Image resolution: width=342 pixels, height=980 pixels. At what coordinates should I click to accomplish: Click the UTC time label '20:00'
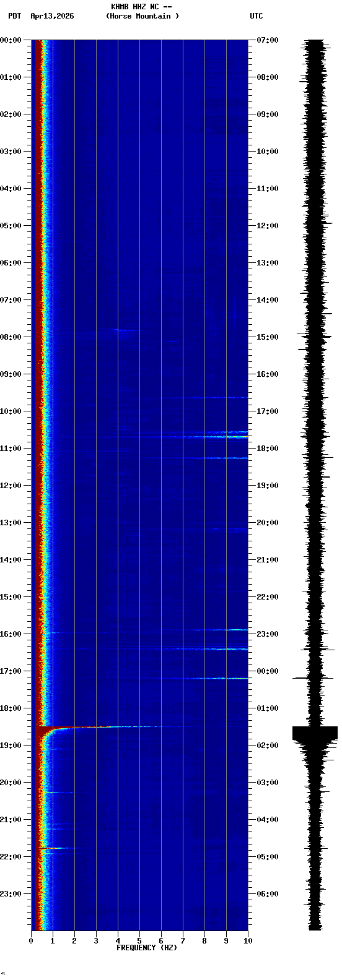point(268,523)
